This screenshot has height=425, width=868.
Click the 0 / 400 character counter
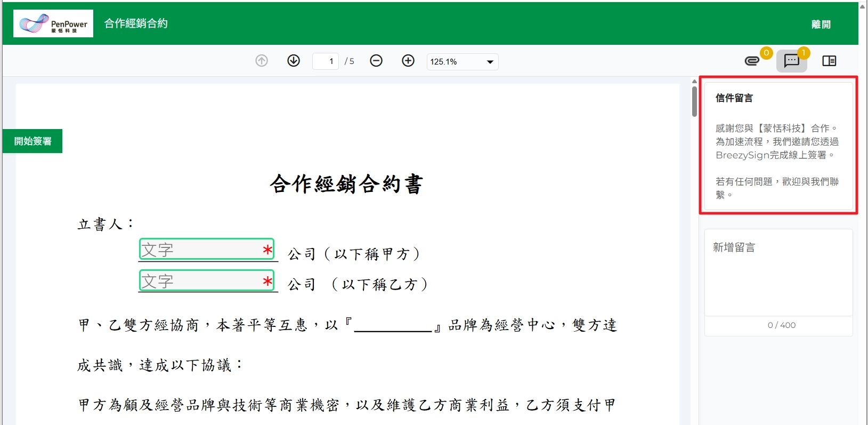[x=782, y=325]
